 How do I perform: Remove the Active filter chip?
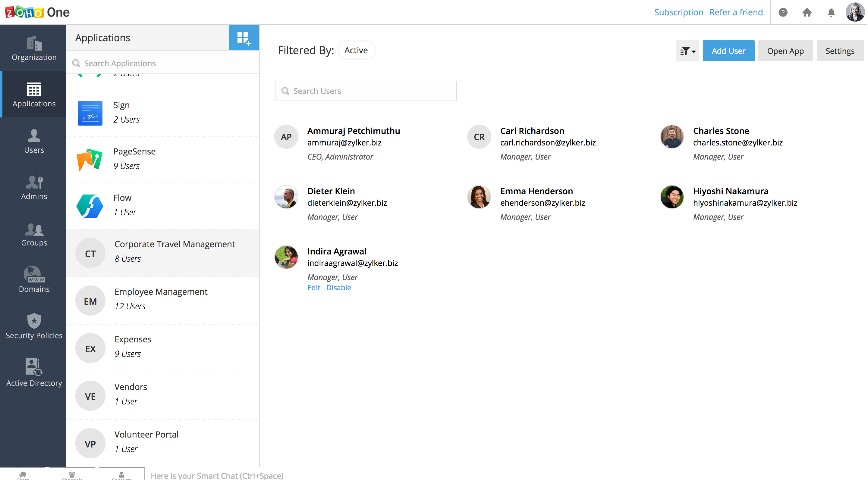click(x=356, y=50)
